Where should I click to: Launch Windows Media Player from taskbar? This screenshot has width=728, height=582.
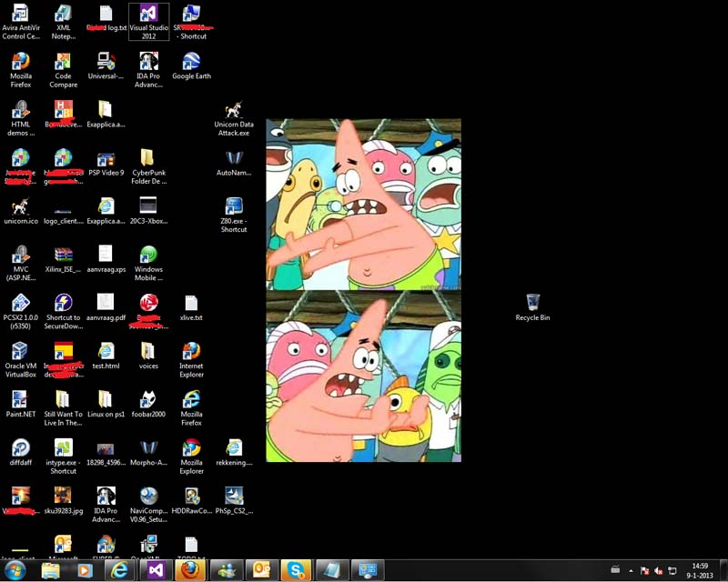click(85, 570)
